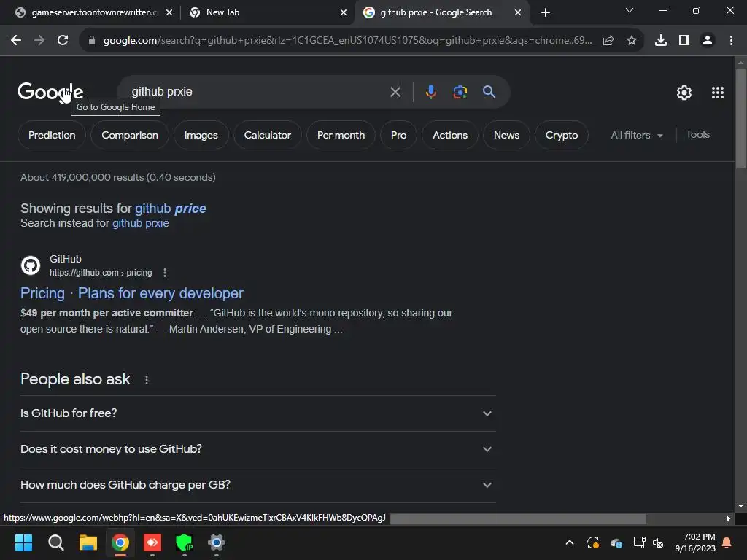Open search Tools
The height and width of the screenshot is (560, 747).
(697, 135)
